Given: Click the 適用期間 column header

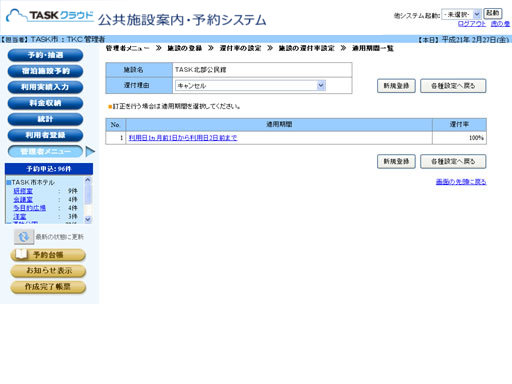Looking at the screenshot, I should point(279,124).
